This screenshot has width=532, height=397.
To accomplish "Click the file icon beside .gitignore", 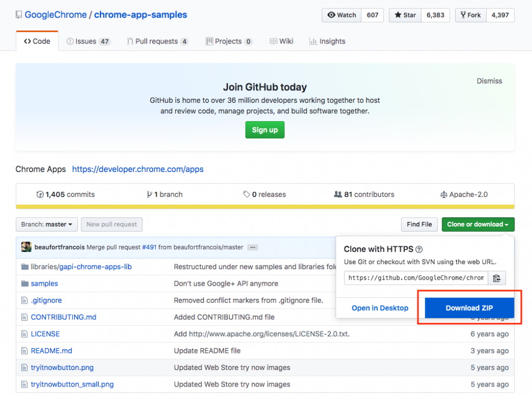I will pyautogui.click(x=24, y=300).
